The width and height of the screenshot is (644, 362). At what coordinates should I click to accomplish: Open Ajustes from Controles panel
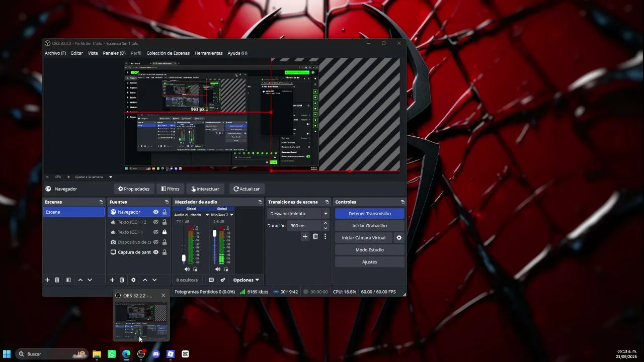pos(369,262)
